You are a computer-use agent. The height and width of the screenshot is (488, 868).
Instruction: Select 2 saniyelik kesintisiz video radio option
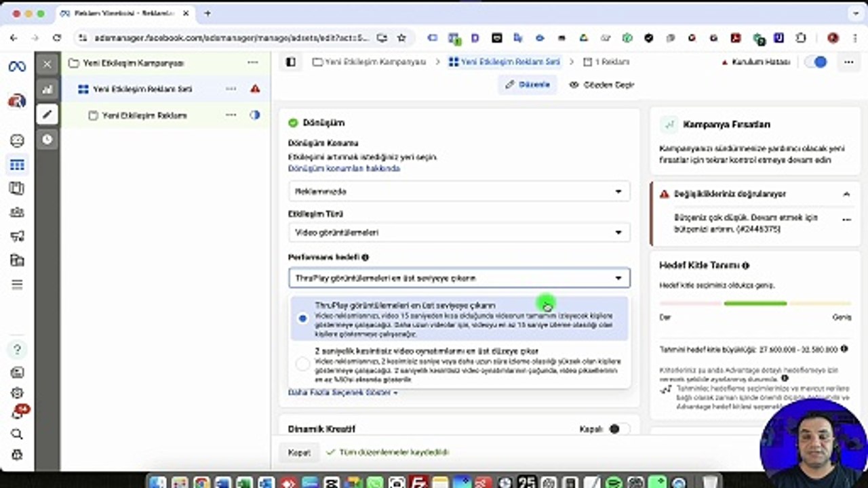coord(302,365)
